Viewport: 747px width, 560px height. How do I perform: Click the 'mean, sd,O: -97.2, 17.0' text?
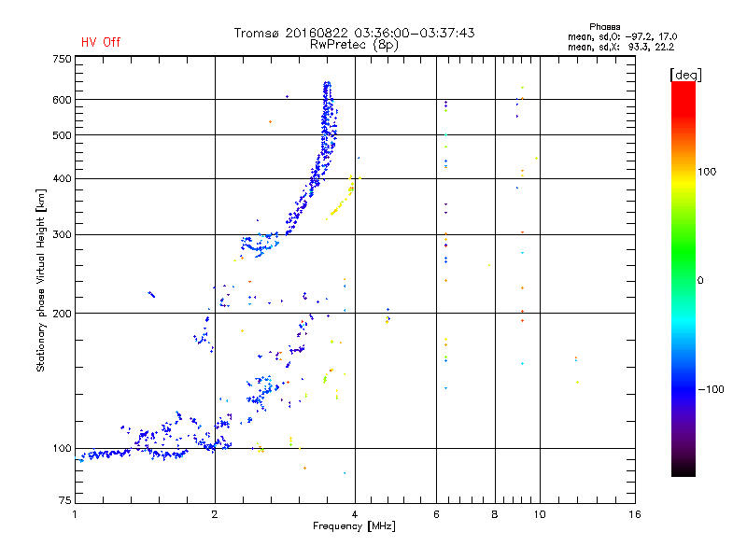tap(622, 36)
